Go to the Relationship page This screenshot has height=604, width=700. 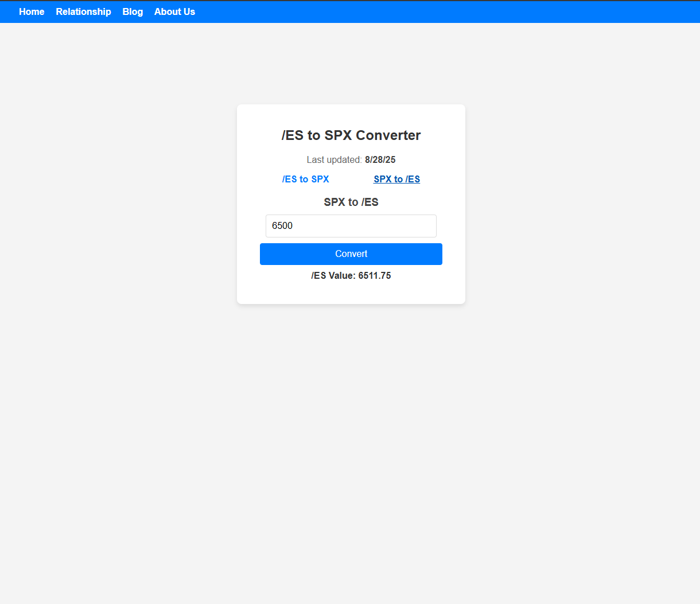(83, 11)
